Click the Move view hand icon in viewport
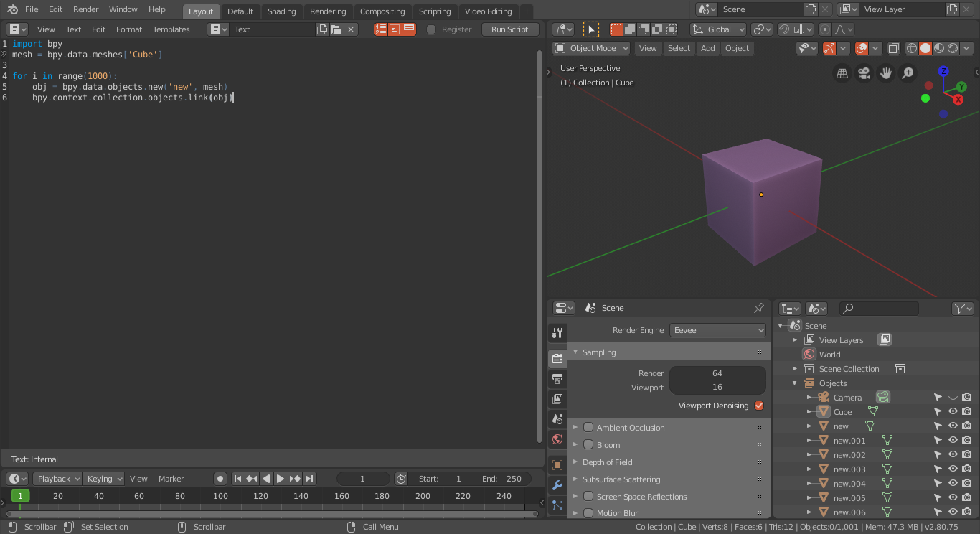Viewport: 980px width, 534px height. [x=885, y=73]
